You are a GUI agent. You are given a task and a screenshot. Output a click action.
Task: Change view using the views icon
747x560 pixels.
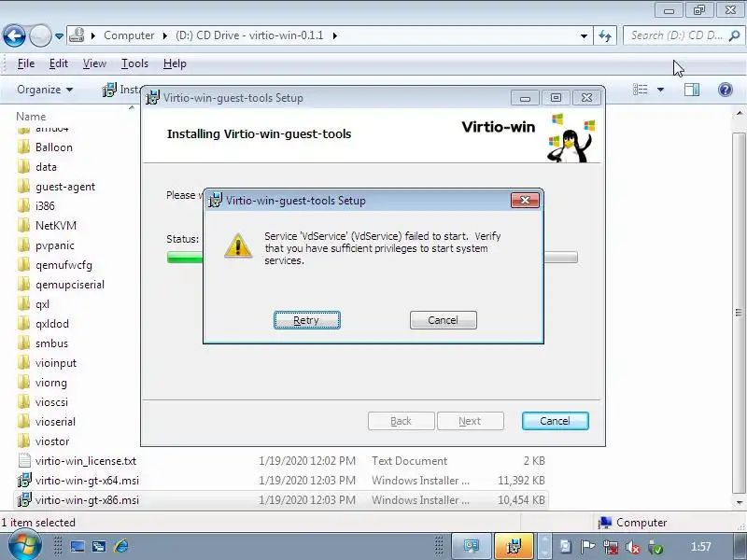point(640,90)
